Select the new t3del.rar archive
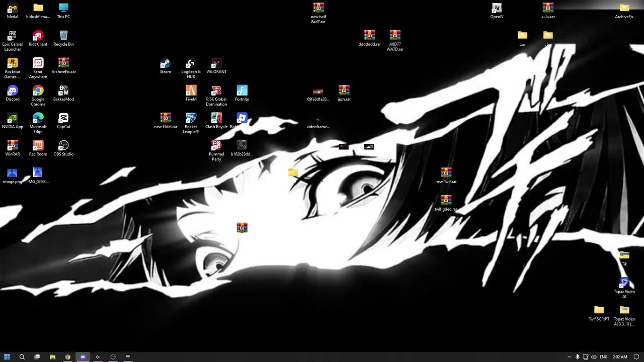Viewport: 644px width, 362px height. (x=166, y=121)
